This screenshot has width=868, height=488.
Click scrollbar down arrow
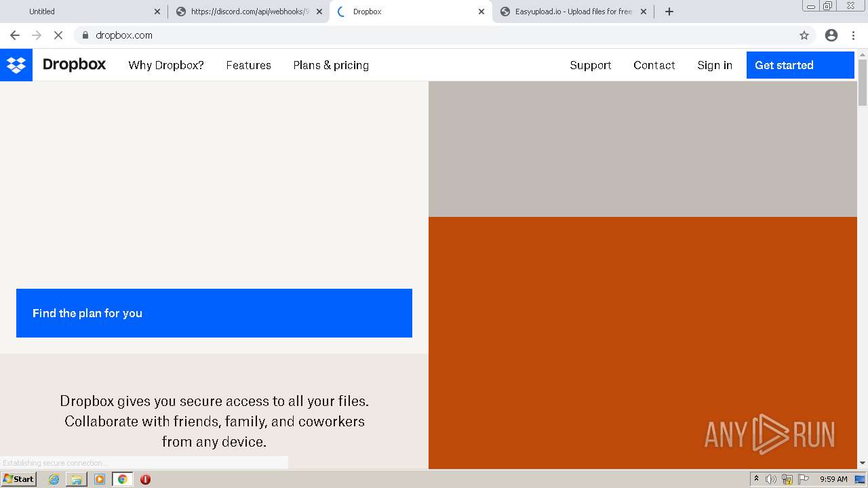point(863,463)
